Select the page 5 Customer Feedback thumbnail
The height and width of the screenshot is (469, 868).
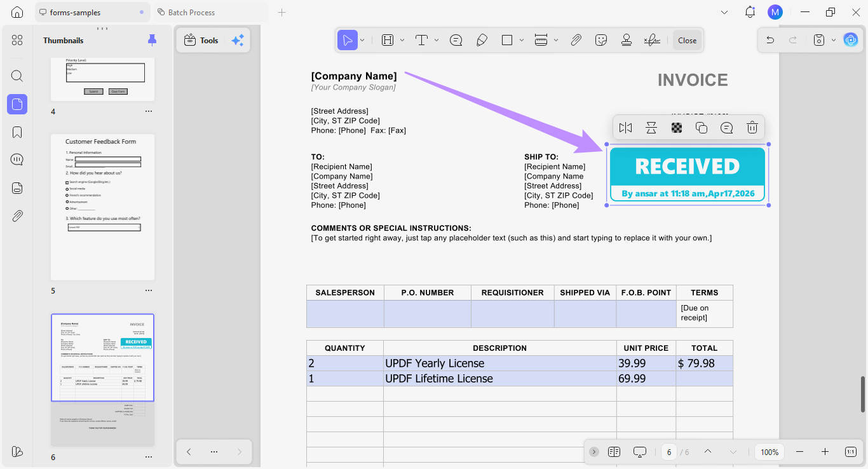[102, 207]
